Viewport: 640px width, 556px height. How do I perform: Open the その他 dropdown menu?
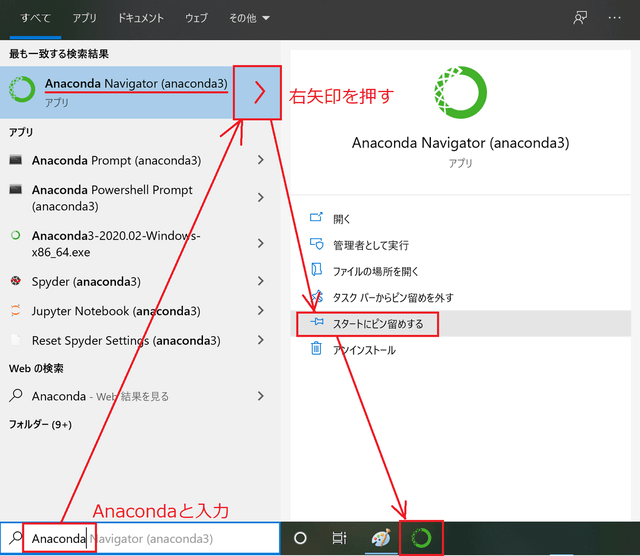[249, 18]
